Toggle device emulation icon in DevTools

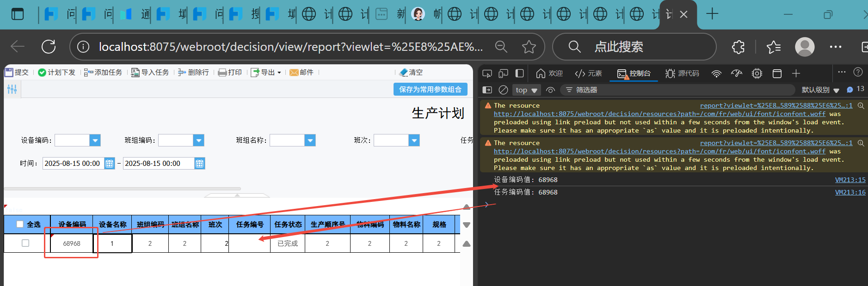503,73
